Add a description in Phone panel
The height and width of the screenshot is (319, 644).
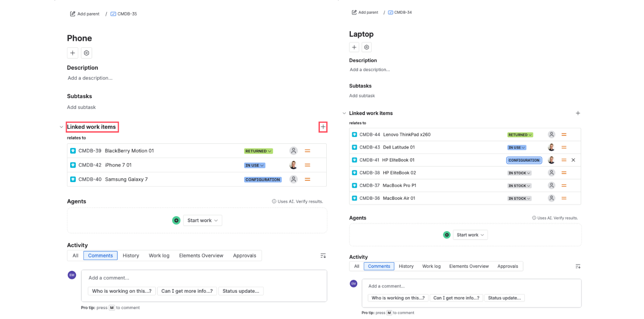pyautogui.click(x=90, y=78)
